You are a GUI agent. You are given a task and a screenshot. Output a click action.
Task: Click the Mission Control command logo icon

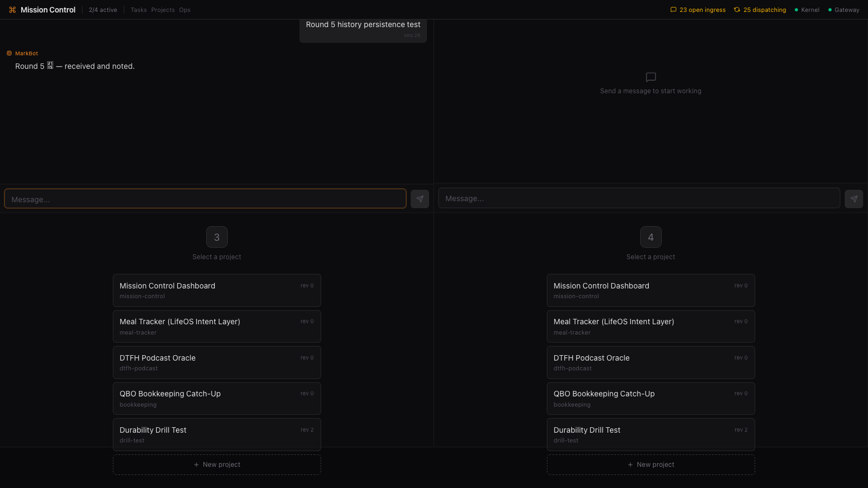coord(12,10)
